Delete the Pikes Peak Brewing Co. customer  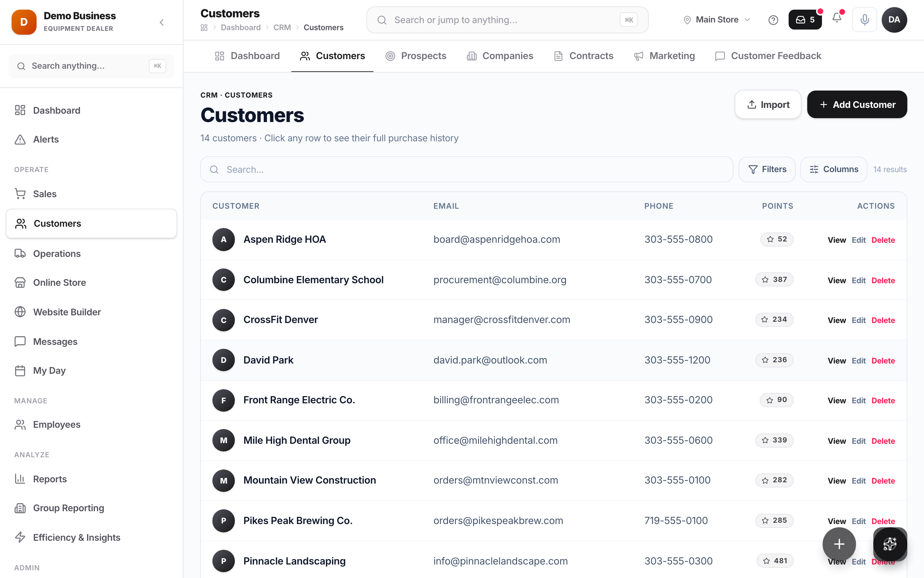(x=883, y=521)
